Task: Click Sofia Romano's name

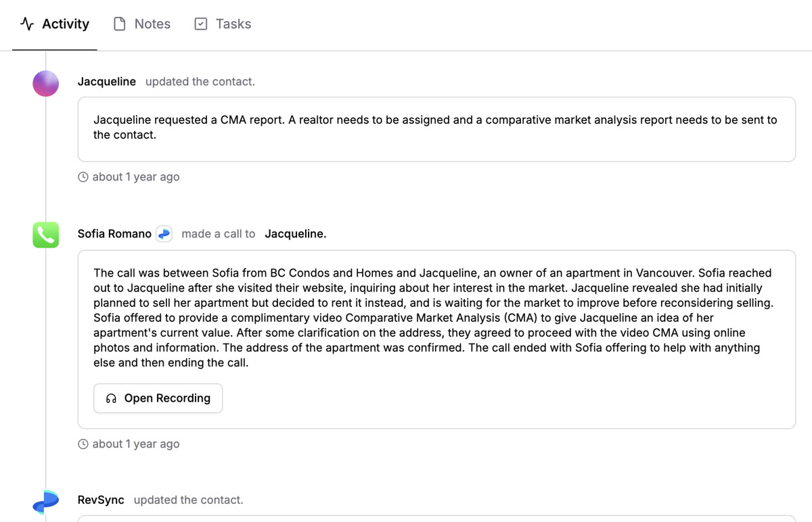Action: (114, 234)
